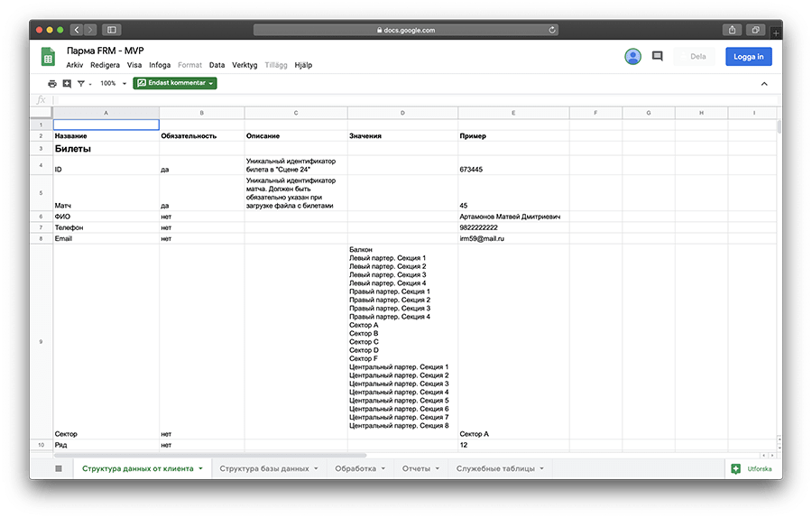Viewport: 812px width, 518px height.
Task: Select cell A1 in the spreadsheet
Action: (x=106, y=125)
